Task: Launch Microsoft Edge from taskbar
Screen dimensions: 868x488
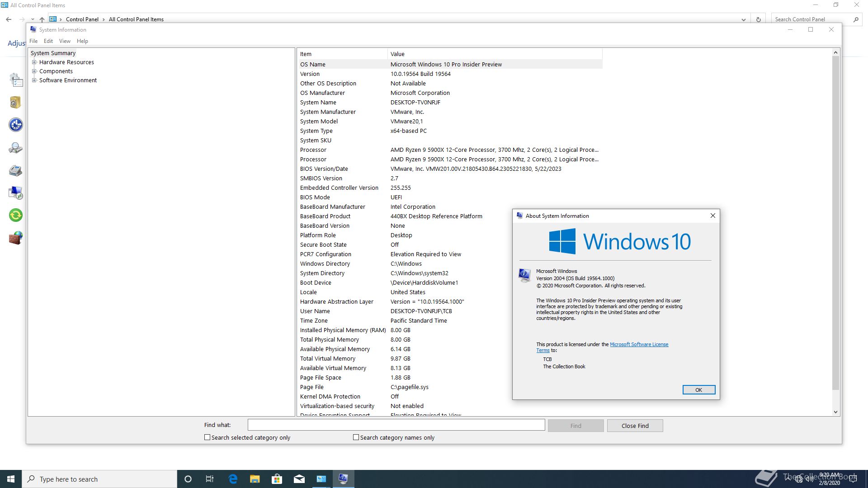Action: [x=233, y=479]
